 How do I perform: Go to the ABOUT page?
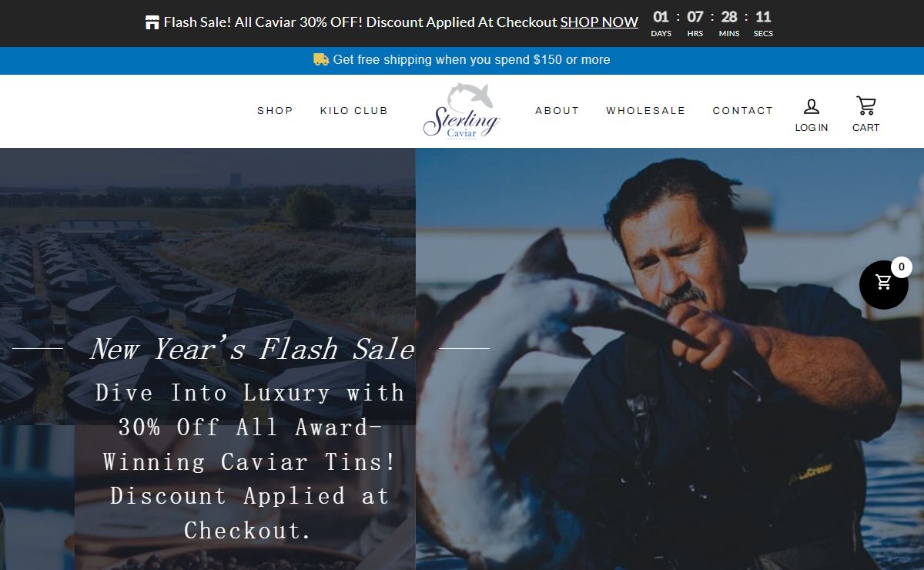point(557,111)
